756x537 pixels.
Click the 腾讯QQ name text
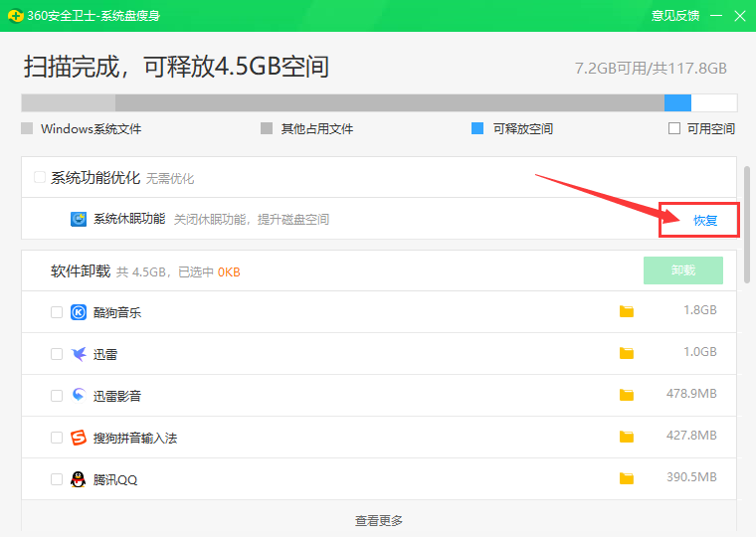pyautogui.click(x=115, y=480)
